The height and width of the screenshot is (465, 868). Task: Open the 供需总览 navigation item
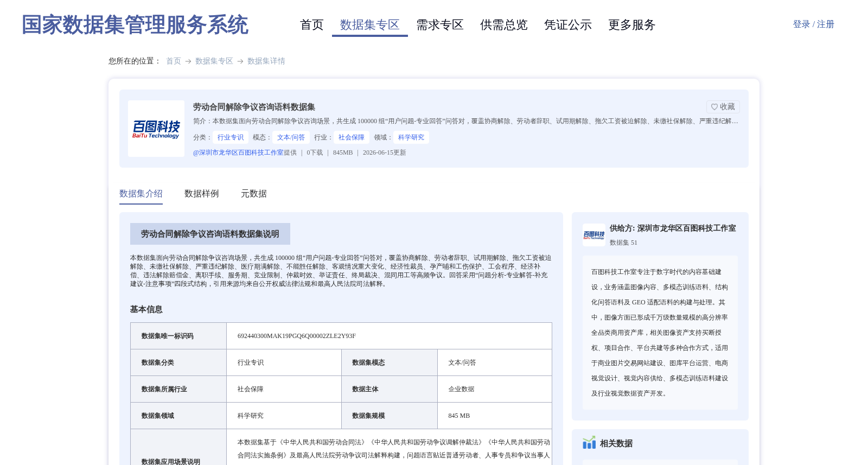[503, 25]
